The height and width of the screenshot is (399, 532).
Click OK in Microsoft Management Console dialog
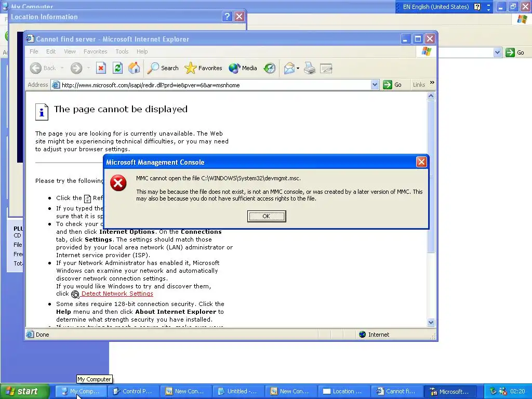(x=267, y=216)
